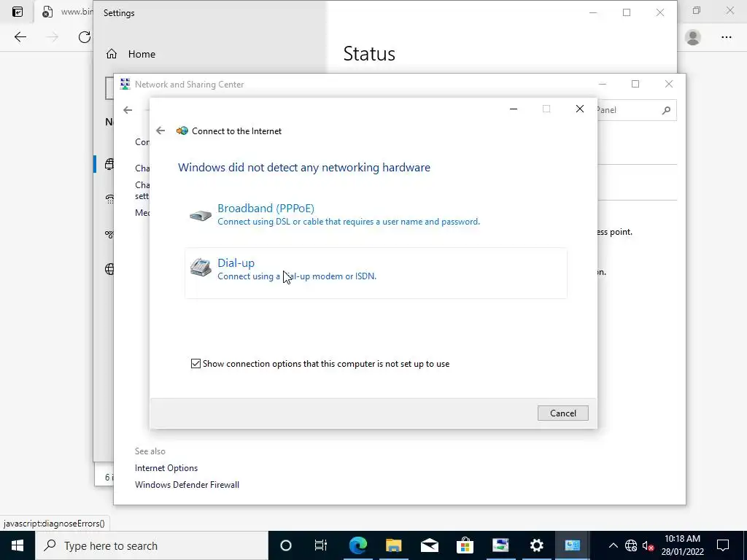The image size is (747, 560).
Task: Go back in Network and Sharing Center
Action: [128, 110]
